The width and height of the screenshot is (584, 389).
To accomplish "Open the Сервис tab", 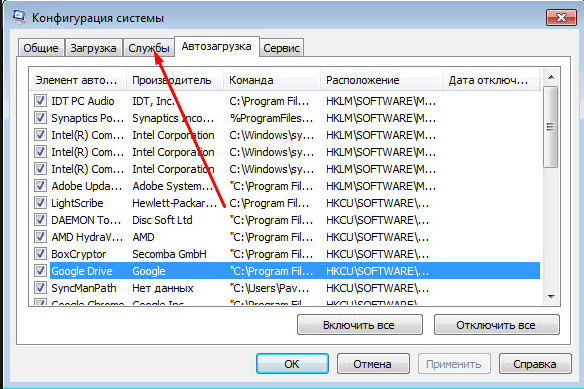I will click(282, 48).
